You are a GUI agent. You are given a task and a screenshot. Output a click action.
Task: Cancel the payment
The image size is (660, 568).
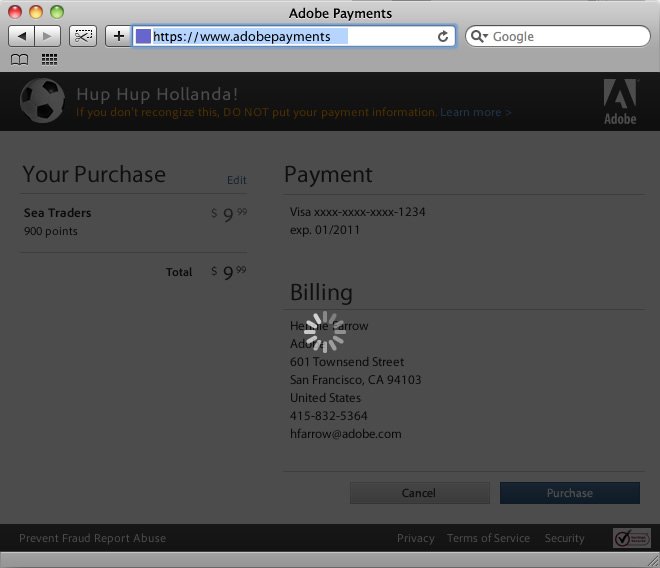click(x=420, y=493)
